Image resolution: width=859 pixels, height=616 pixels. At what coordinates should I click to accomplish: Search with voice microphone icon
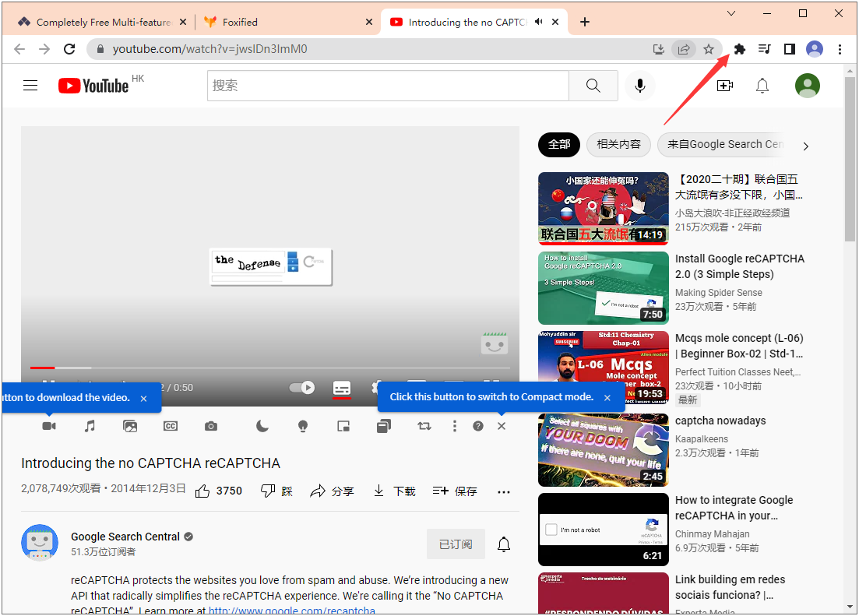(640, 86)
